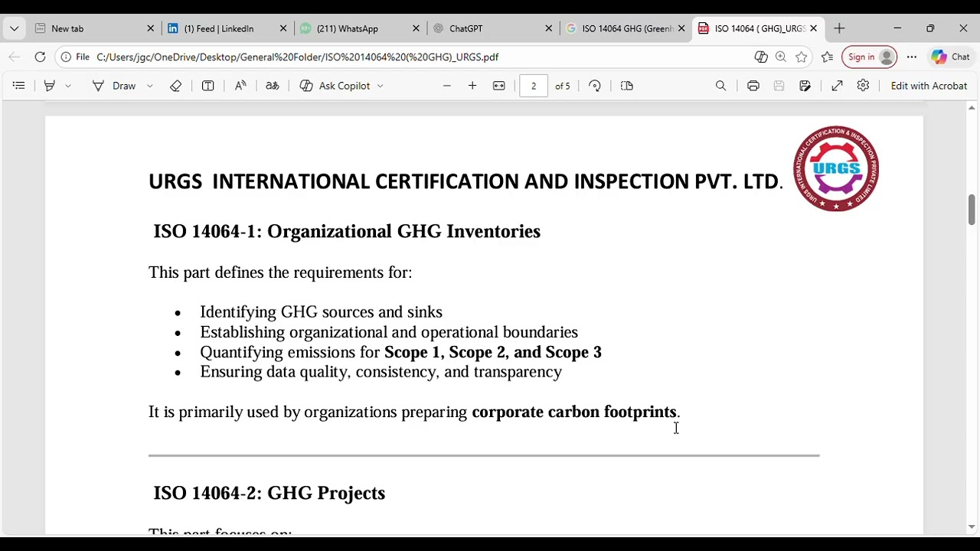Open the browser Copilot page icon
980x551 pixels.
[x=760, y=57]
